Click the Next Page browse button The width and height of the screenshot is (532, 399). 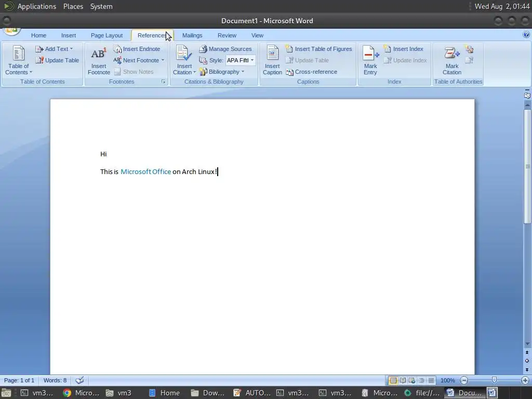click(x=527, y=369)
